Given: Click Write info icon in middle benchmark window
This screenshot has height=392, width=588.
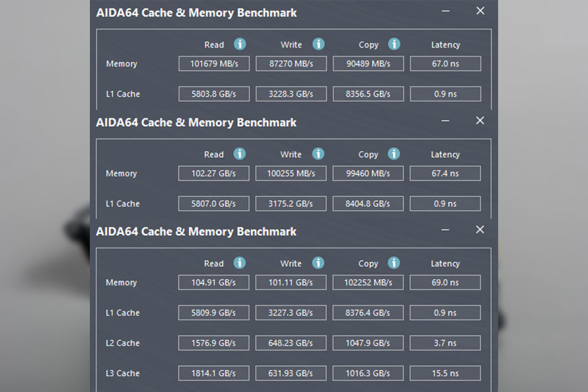Looking at the screenshot, I should pyautogui.click(x=318, y=154).
